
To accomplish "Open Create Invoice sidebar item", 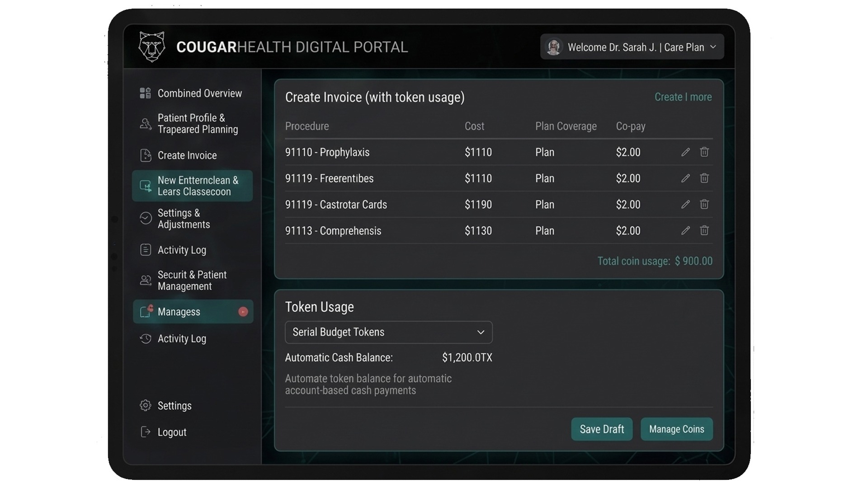I will tap(187, 155).
